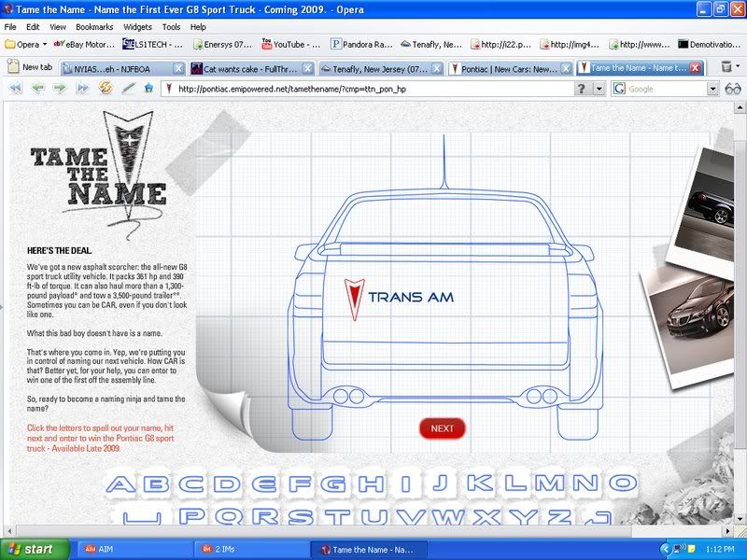Open the LS1TECH bookmark

(x=152, y=44)
